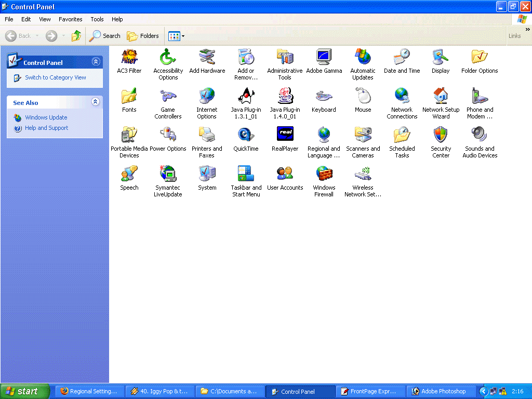
Task: Switch to Category View
Action: (56, 78)
